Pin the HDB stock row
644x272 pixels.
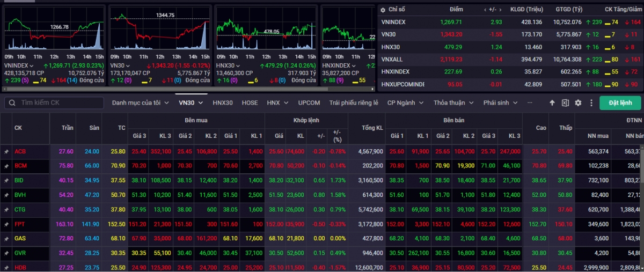6,267
